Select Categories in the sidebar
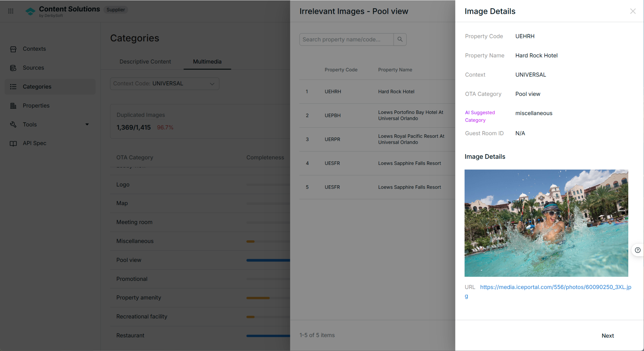The width and height of the screenshot is (644, 351). 37,87
